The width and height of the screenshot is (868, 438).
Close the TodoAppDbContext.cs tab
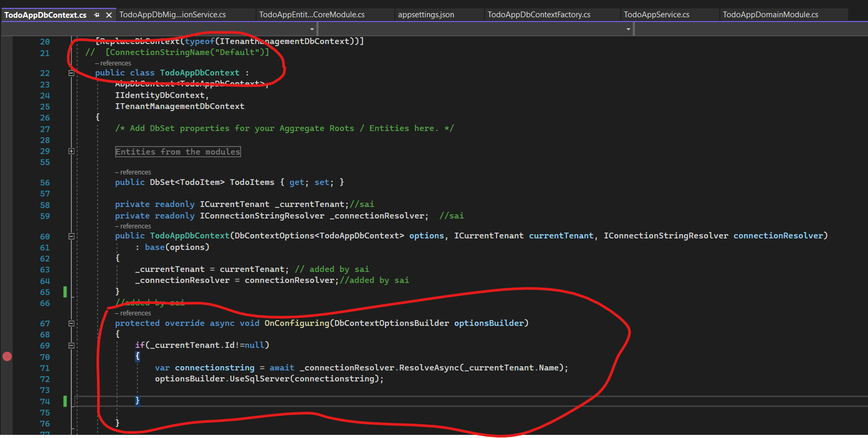pyautogui.click(x=109, y=15)
